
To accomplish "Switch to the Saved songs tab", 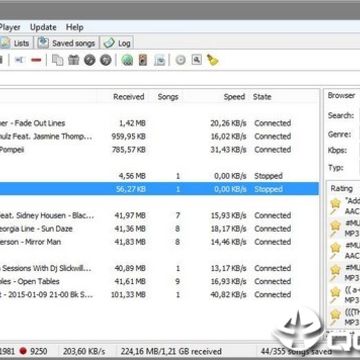I will pyautogui.click(x=67, y=43).
